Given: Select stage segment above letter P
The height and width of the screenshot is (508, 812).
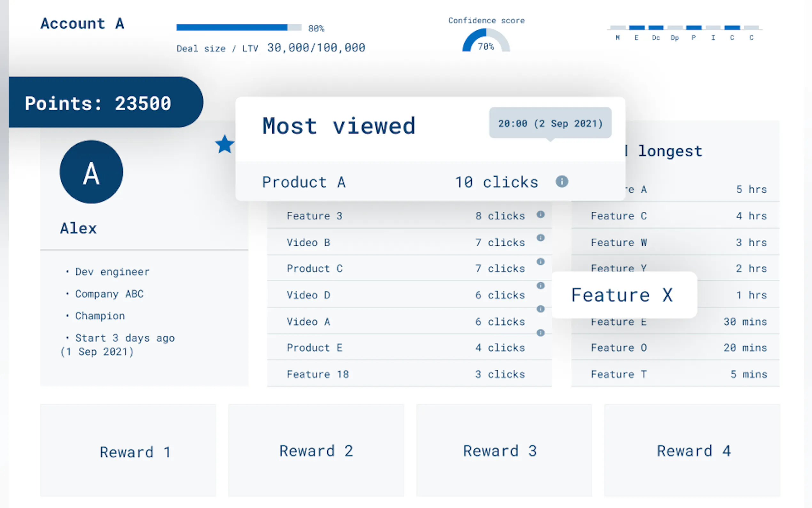Looking at the screenshot, I should point(693,28).
